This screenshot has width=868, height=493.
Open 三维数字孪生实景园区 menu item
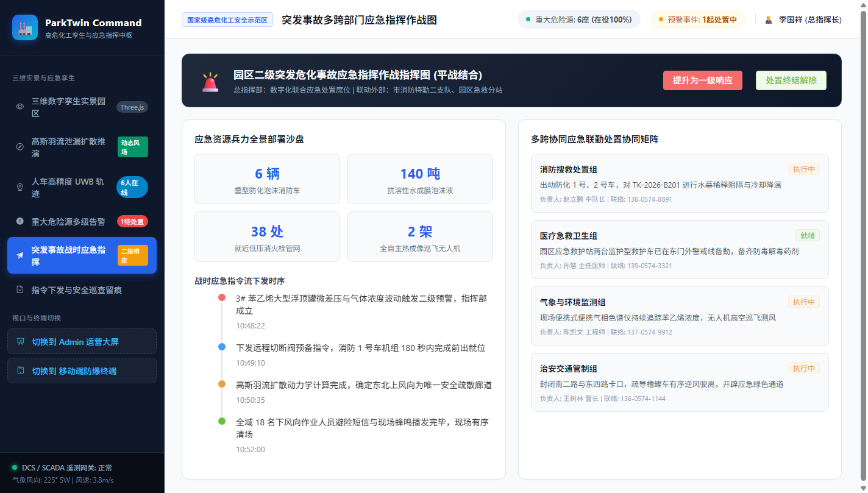coord(82,107)
